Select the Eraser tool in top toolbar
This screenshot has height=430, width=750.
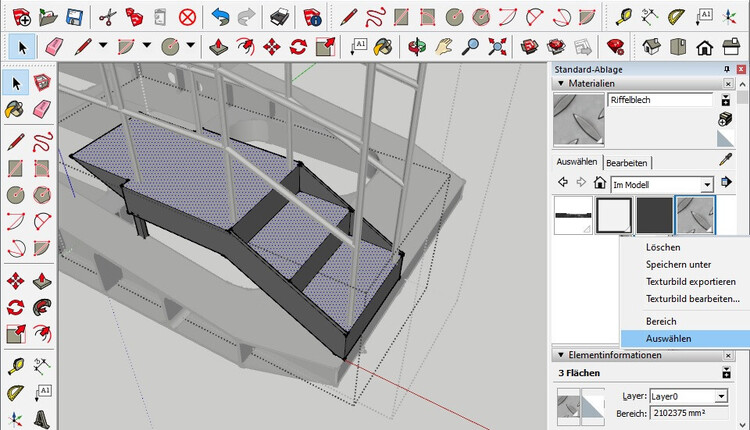click(x=54, y=47)
